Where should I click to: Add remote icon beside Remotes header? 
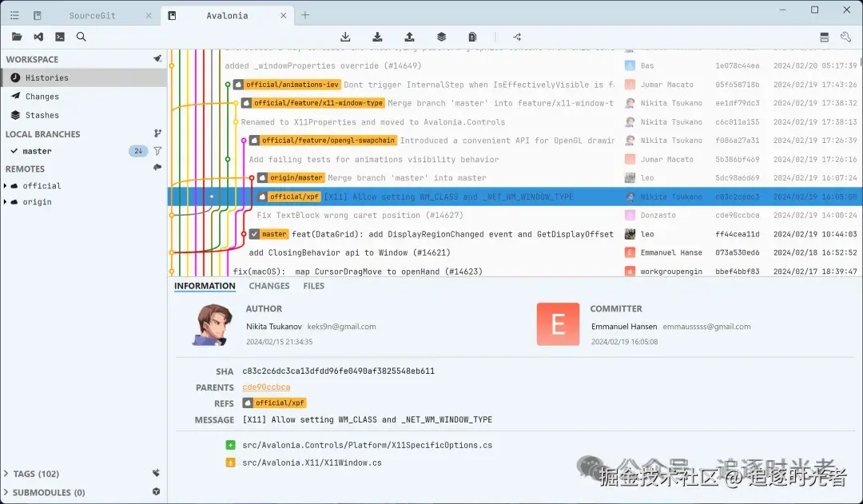point(157,167)
